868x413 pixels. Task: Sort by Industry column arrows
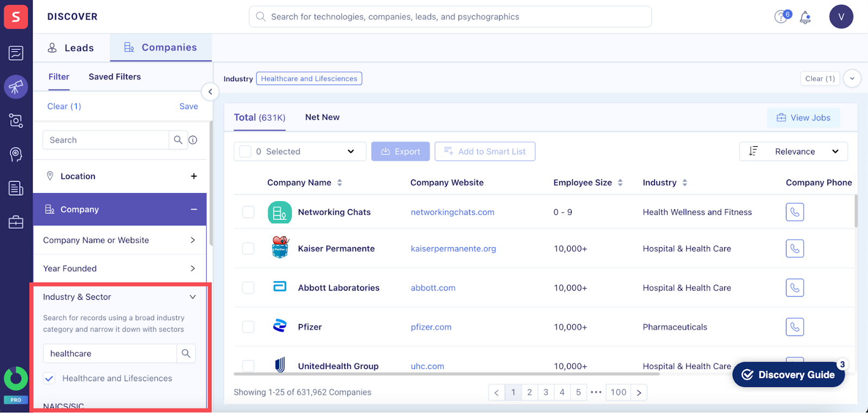685,183
